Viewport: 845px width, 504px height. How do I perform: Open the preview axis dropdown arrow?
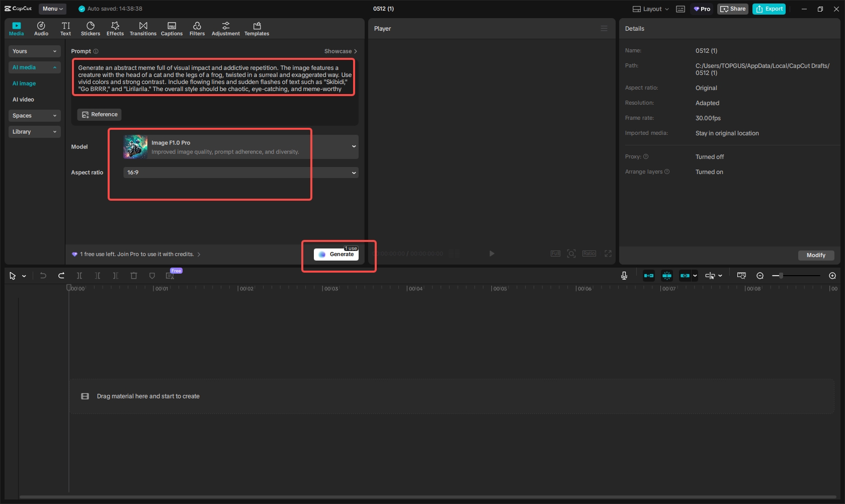coord(720,276)
